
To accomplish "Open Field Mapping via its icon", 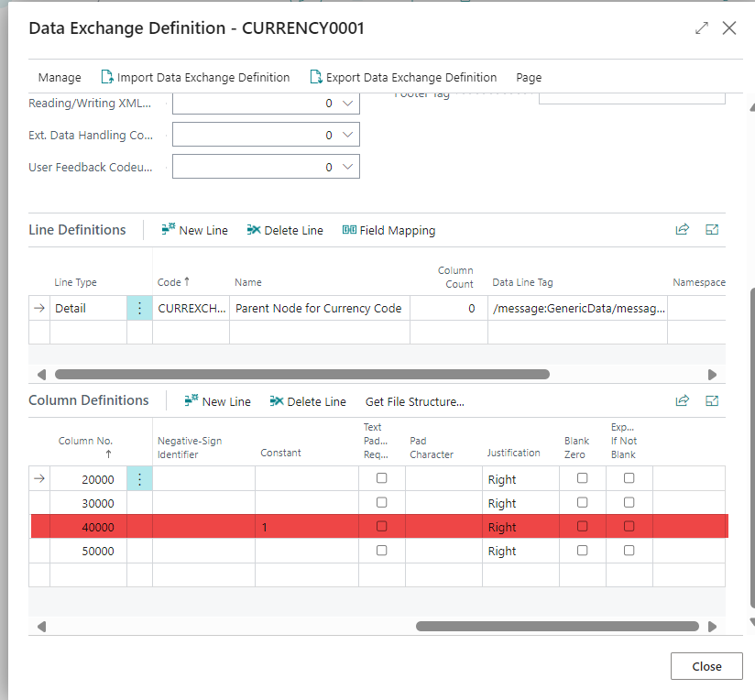I will click(349, 230).
